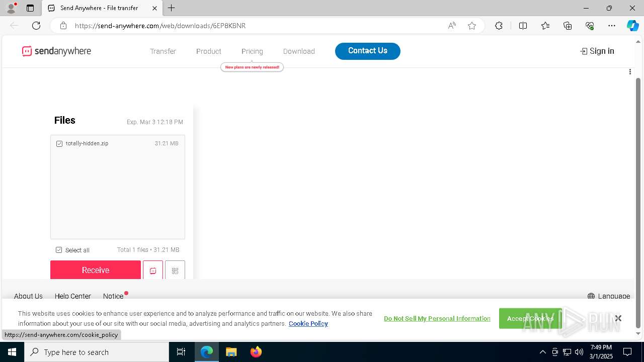Close the Send Anywhere tab

tap(154, 8)
